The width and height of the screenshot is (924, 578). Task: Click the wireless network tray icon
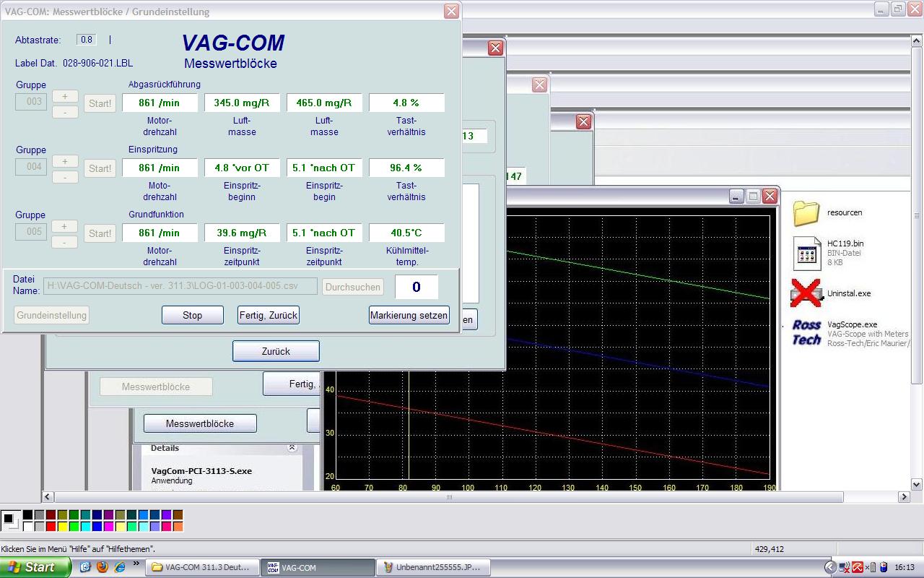845,567
